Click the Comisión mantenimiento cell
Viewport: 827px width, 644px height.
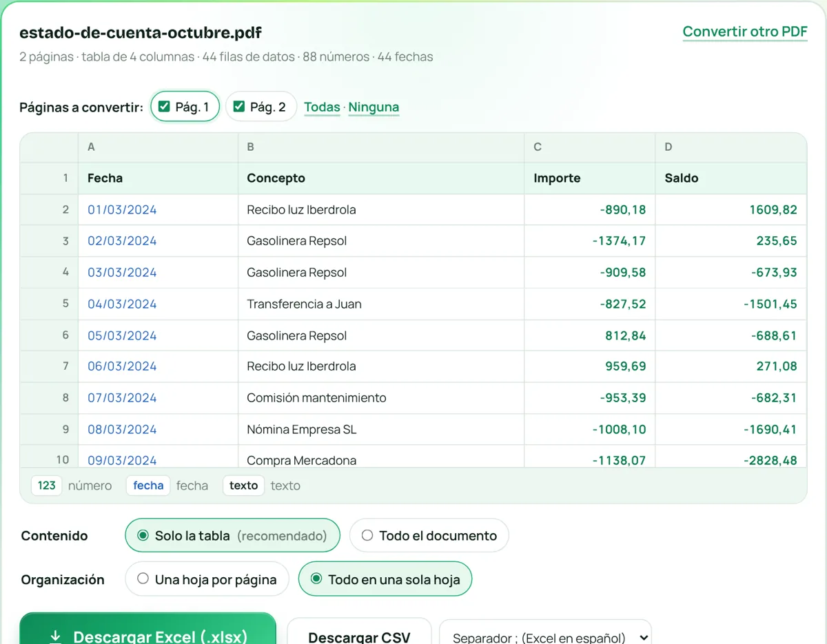381,398
